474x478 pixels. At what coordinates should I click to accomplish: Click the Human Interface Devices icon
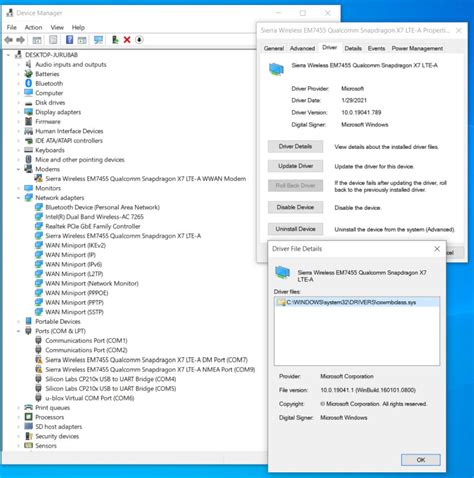[x=29, y=131]
